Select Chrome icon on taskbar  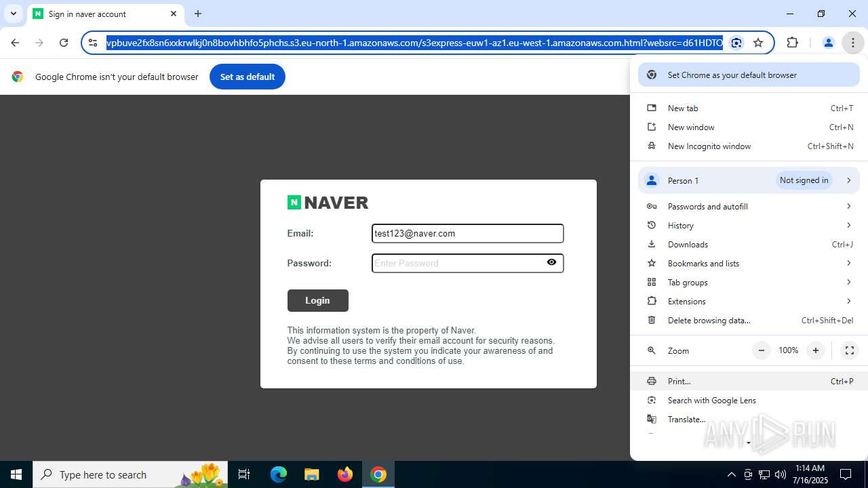[378, 474]
